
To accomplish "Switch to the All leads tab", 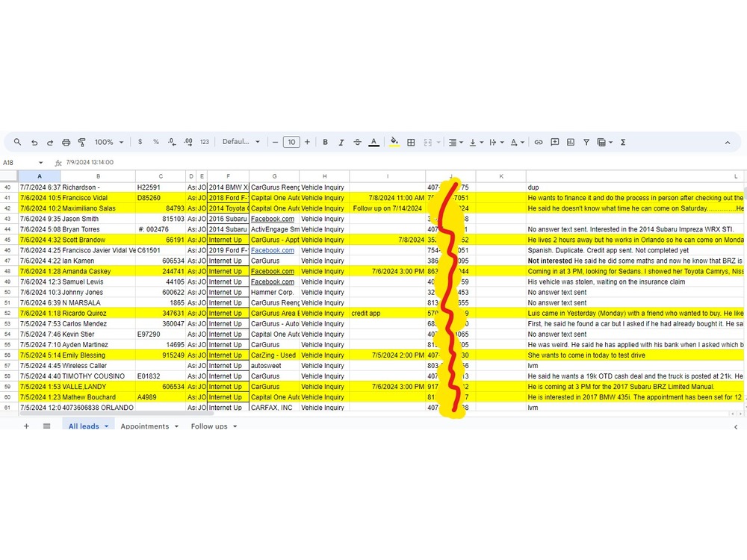I will click(84, 426).
